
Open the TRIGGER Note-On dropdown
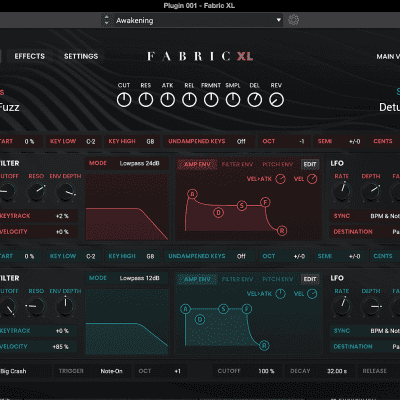(92, 371)
